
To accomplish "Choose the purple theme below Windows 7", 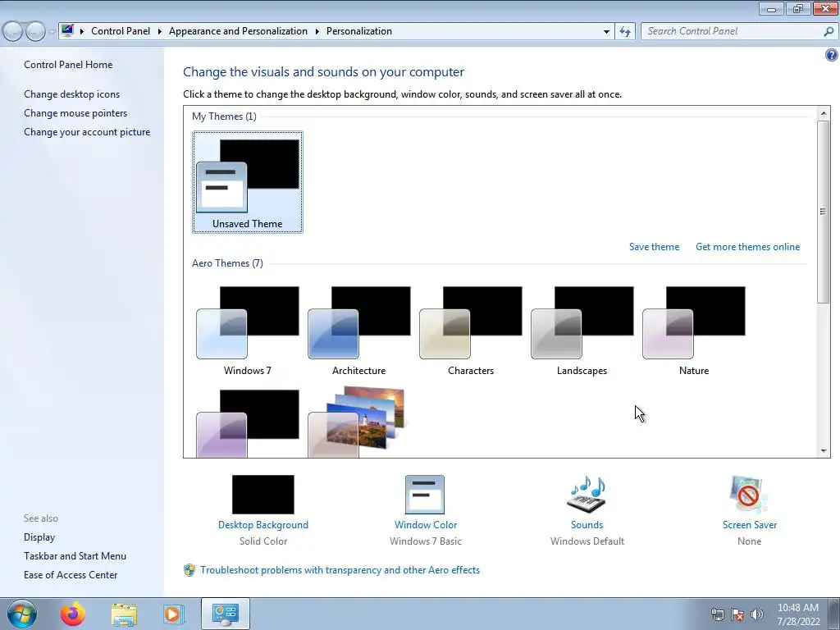I will [x=248, y=423].
